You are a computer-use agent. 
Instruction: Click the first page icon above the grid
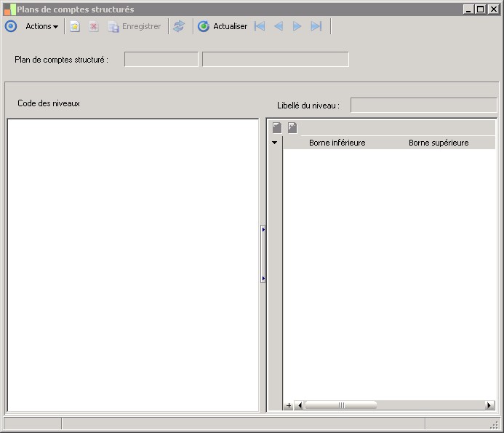pos(277,128)
